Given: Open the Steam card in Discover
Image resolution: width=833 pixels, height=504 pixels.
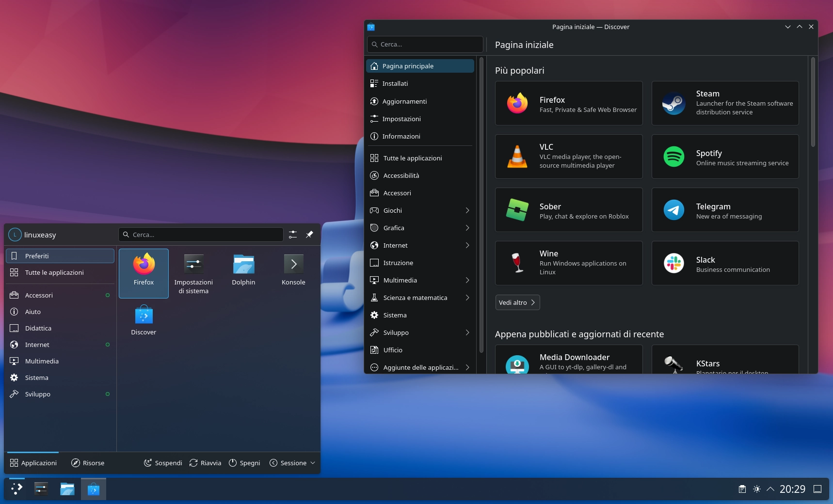Looking at the screenshot, I should 725,103.
